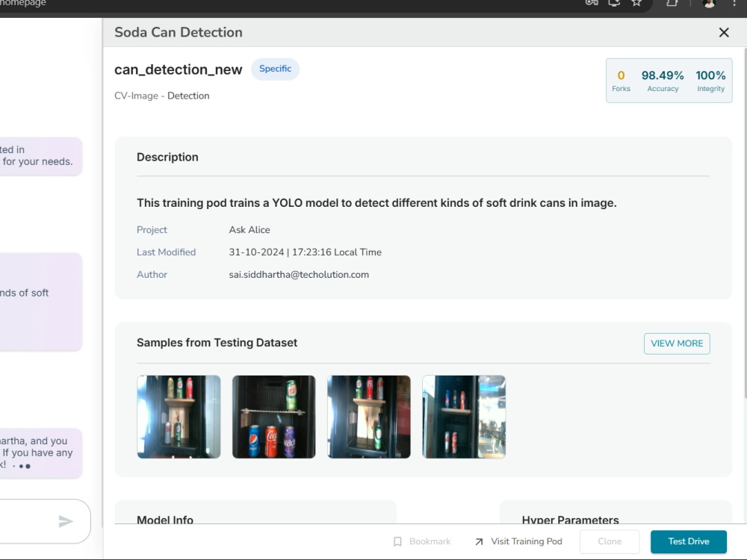747x560 pixels.
Task: Open the third sample image thumbnail
Action: pos(369,417)
